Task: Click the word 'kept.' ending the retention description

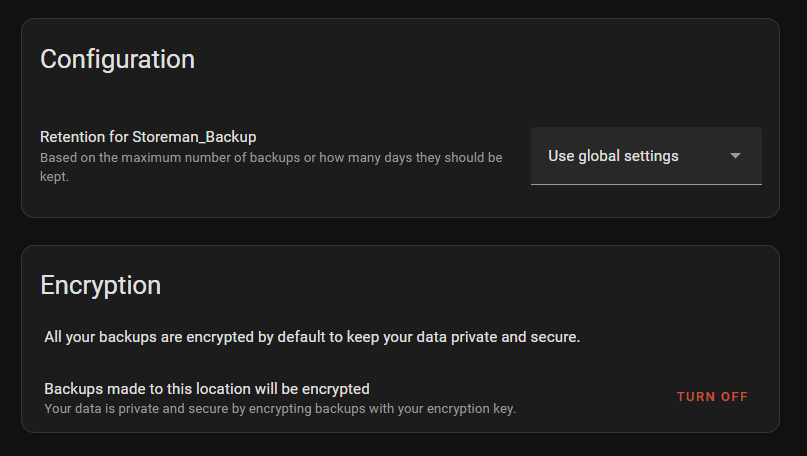Action: point(54,176)
